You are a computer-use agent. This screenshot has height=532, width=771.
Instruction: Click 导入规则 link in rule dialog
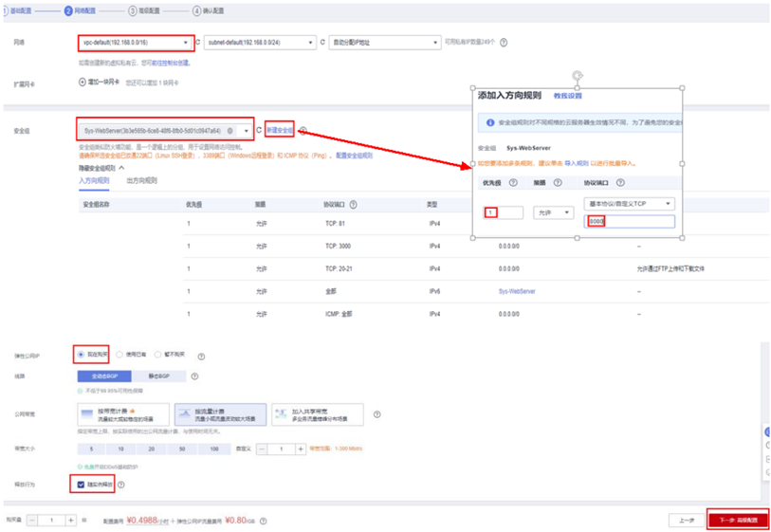point(576,163)
